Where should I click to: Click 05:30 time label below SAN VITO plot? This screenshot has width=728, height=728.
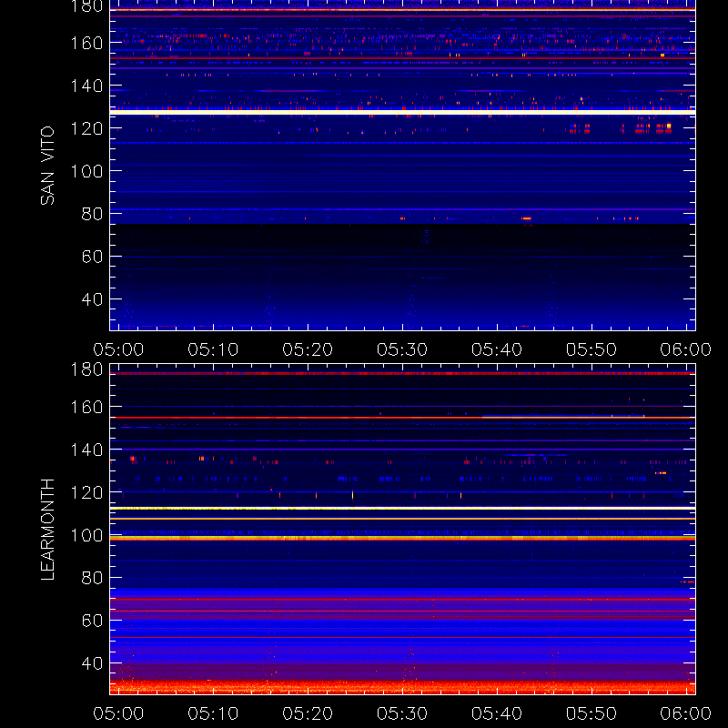(x=402, y=349)
